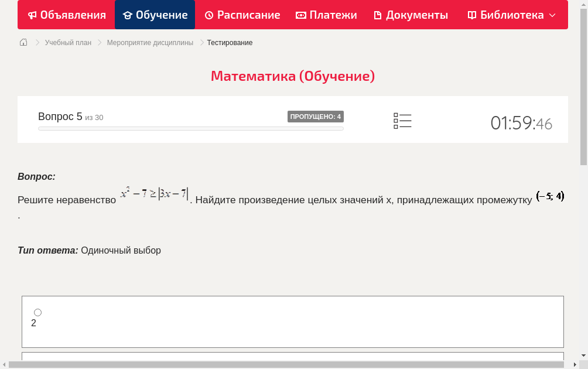Click the payment card icon next to Платежи

point(300,15)
